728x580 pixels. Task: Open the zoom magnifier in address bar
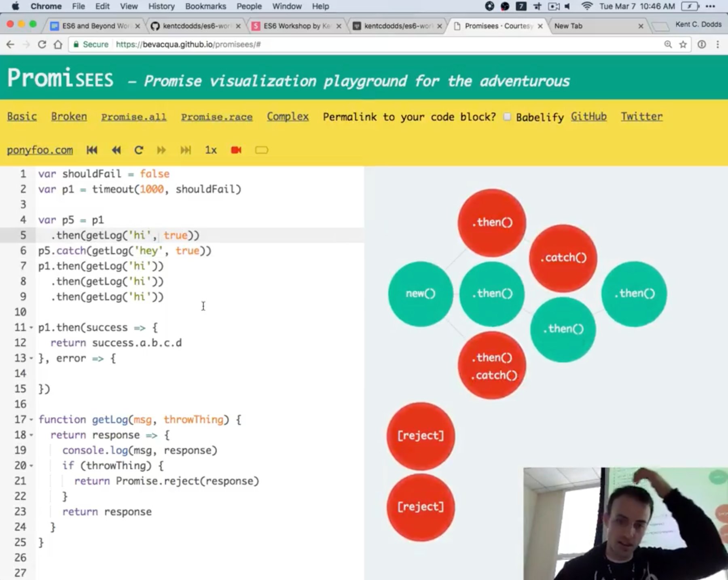click(x=668, y=44)
